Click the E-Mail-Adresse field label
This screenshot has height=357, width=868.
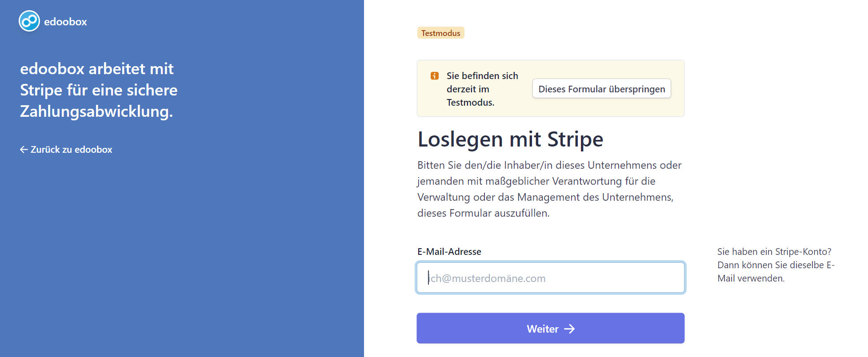click(449, 252)
